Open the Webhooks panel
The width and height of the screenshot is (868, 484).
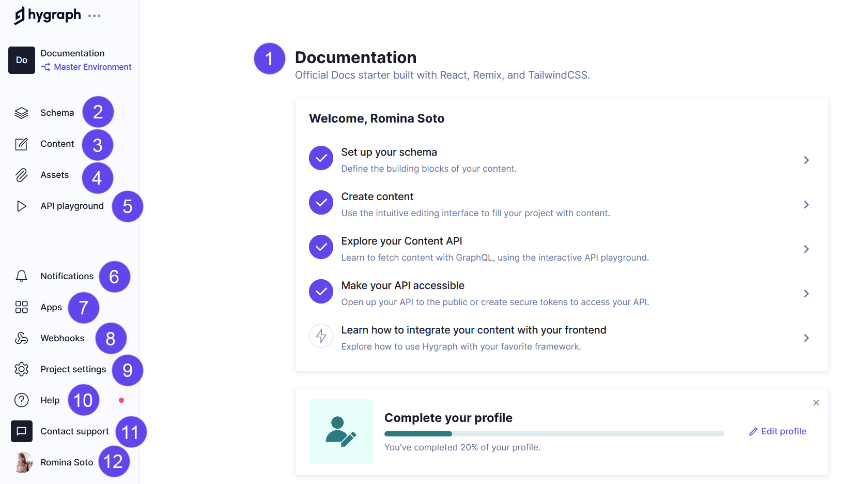pyautogui.click(x=62, y=338)
